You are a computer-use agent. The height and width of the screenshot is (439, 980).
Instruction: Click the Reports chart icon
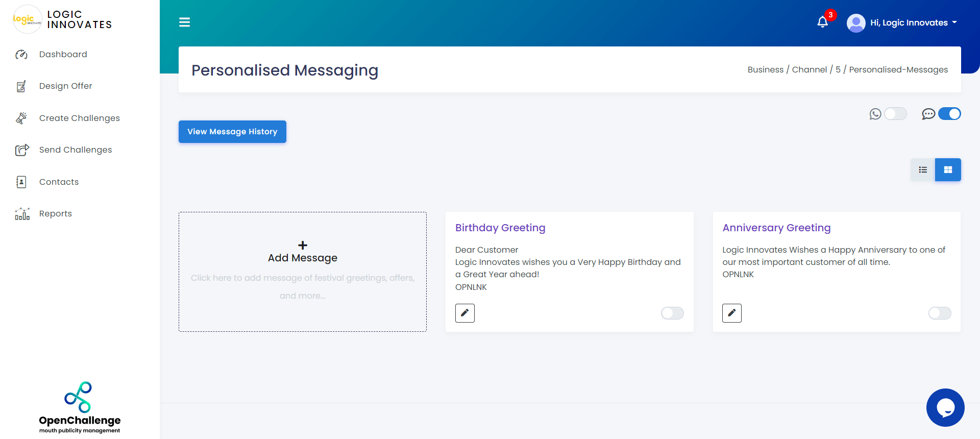tap(22, 213)
